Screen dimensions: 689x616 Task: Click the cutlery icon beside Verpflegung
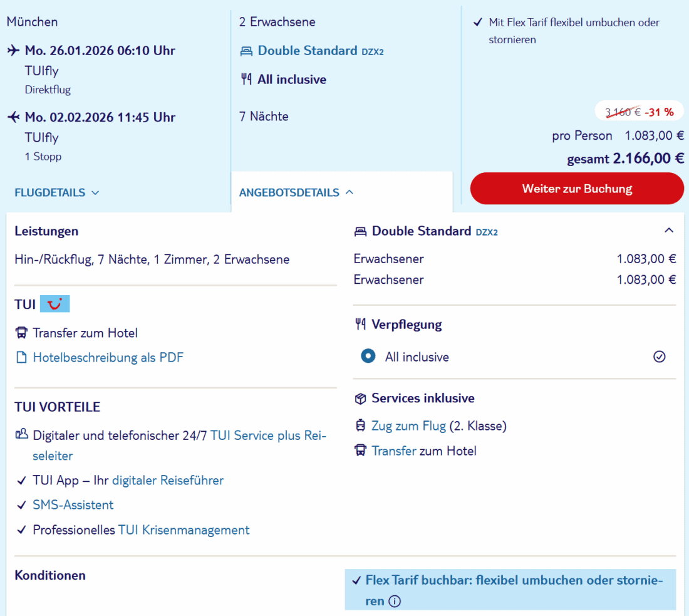(x=360, y=325)
